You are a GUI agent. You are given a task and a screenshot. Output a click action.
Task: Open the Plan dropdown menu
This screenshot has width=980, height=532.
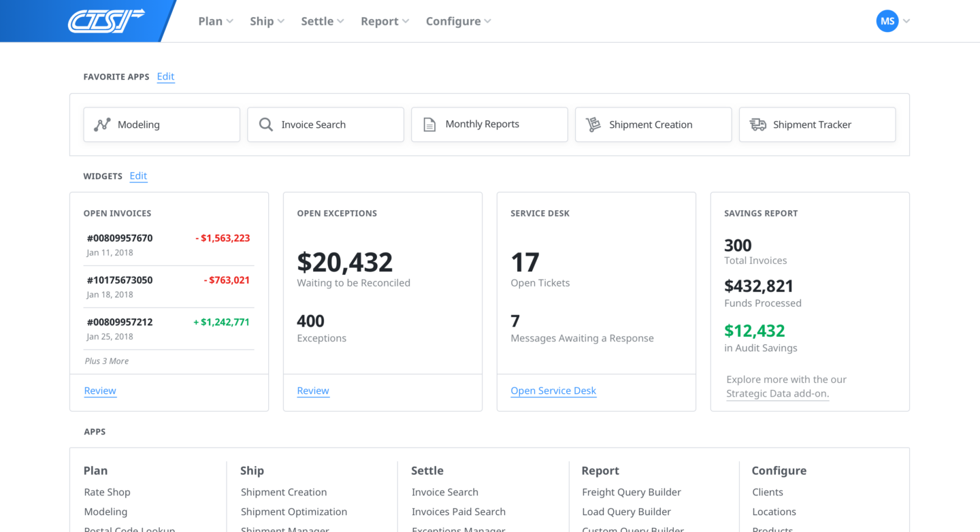click(215, 21)
